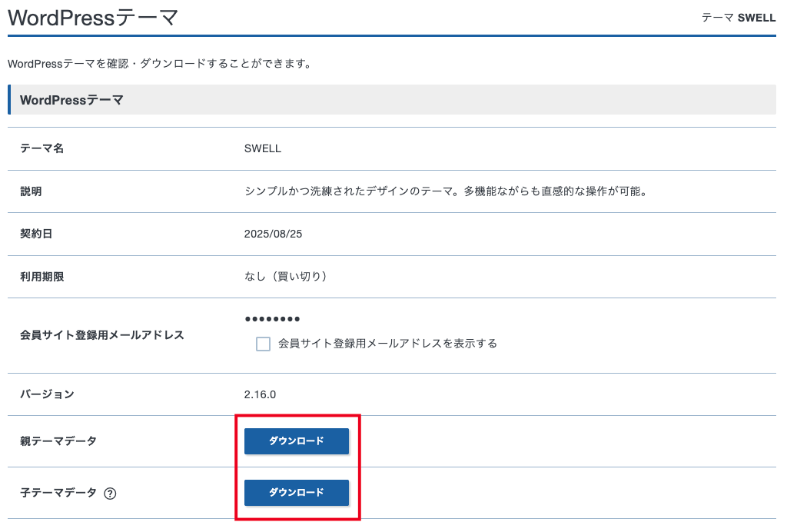The width and height of the screenshot is (787, 532).
Task: Download the 子テーマデータ child theme file
Action: (x=297, y=493)
